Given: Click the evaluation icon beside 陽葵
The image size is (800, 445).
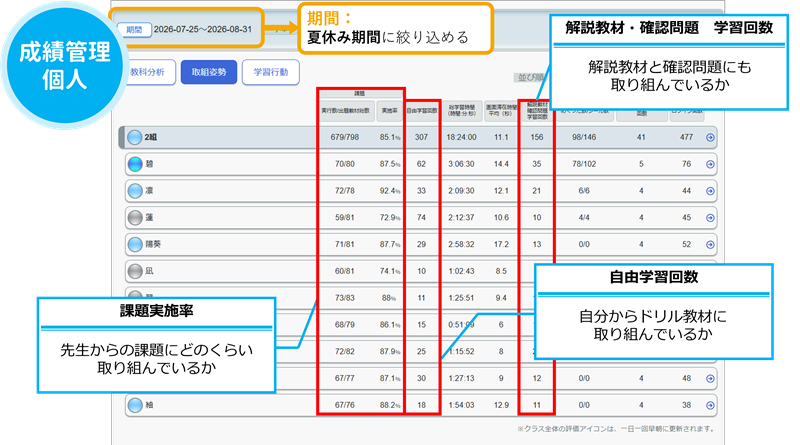Looking at the screenshot, I should point(135,244).
